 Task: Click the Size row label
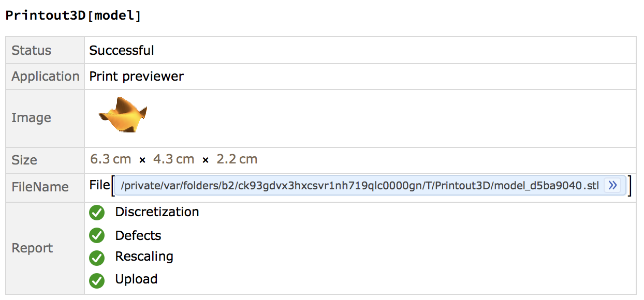tap(24, 160)
